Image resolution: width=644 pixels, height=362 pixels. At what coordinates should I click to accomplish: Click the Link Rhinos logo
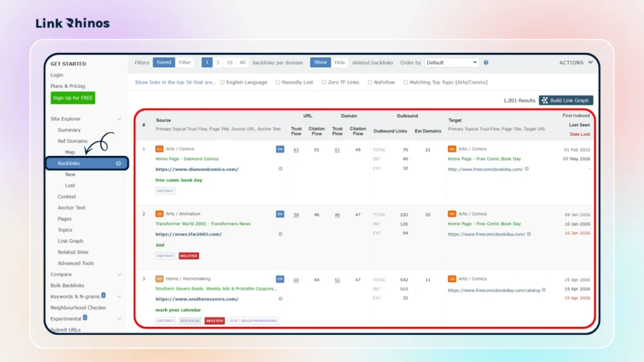point(73,23)
